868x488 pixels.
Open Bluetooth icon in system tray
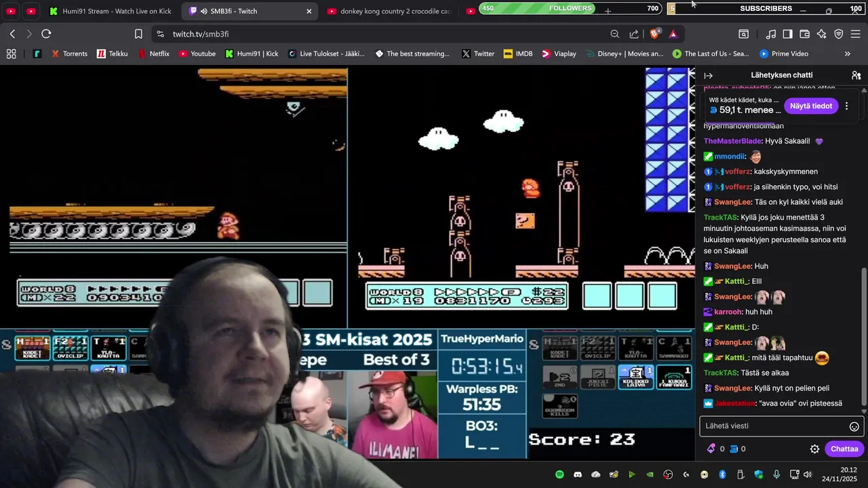[723, 474]
